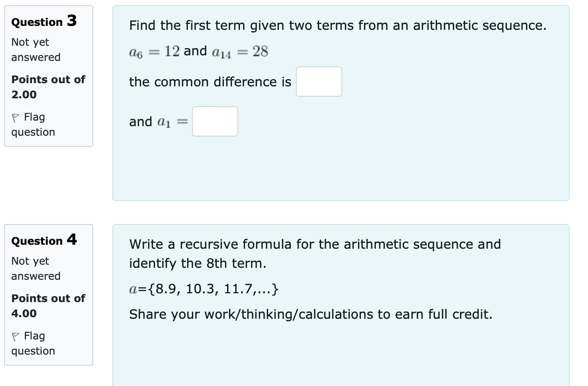Click the a1 answer input box

pos(215,121)
